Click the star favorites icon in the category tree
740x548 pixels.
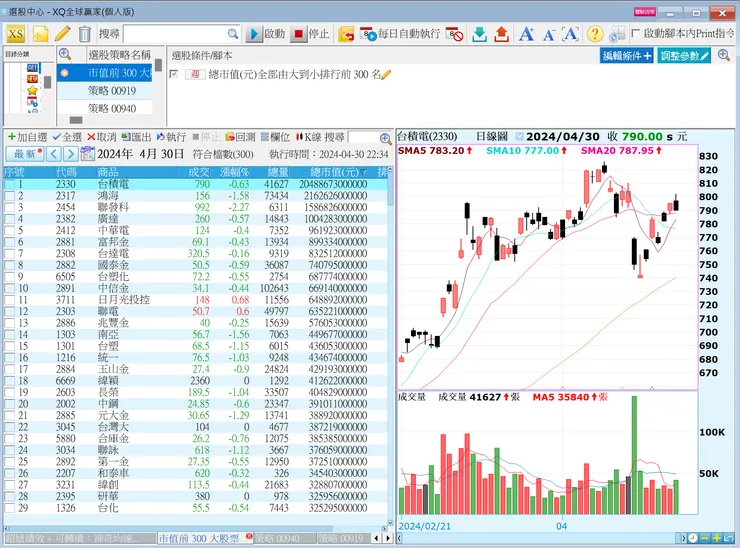pos(32,90)
